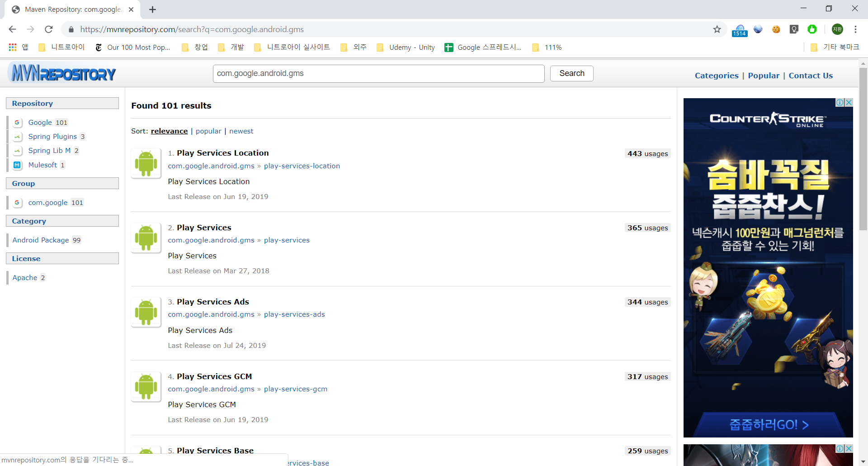Sort results by newest

[x=241, y=131]
